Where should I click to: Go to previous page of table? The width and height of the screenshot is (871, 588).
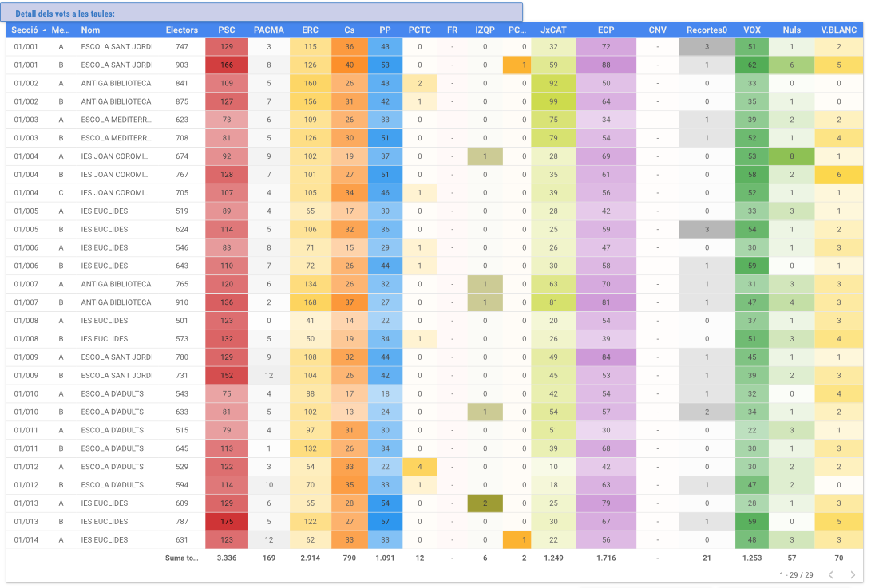[x=831, y=574]
